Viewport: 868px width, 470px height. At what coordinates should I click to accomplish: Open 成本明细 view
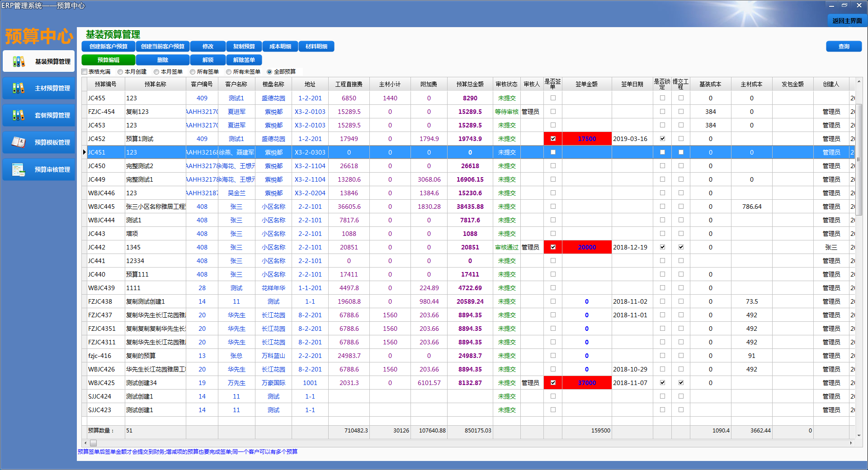280,47
